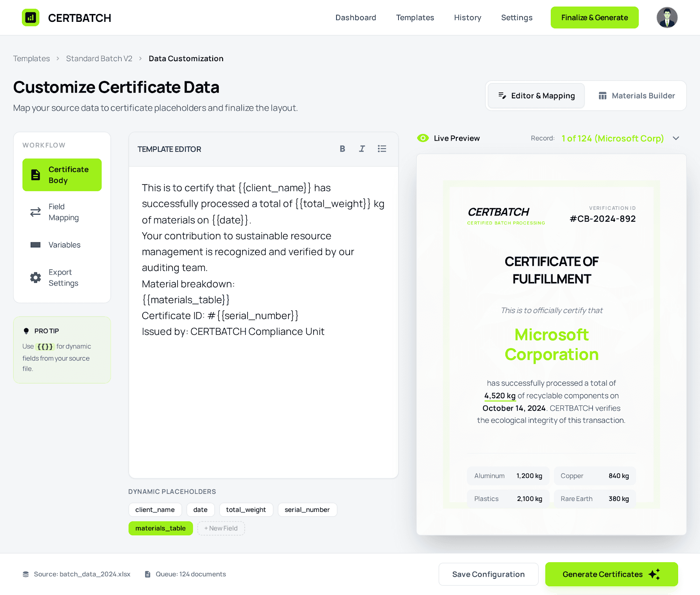Click the queue document icon in footer
This screenshot has width=700, height=595.
(148, 574)
